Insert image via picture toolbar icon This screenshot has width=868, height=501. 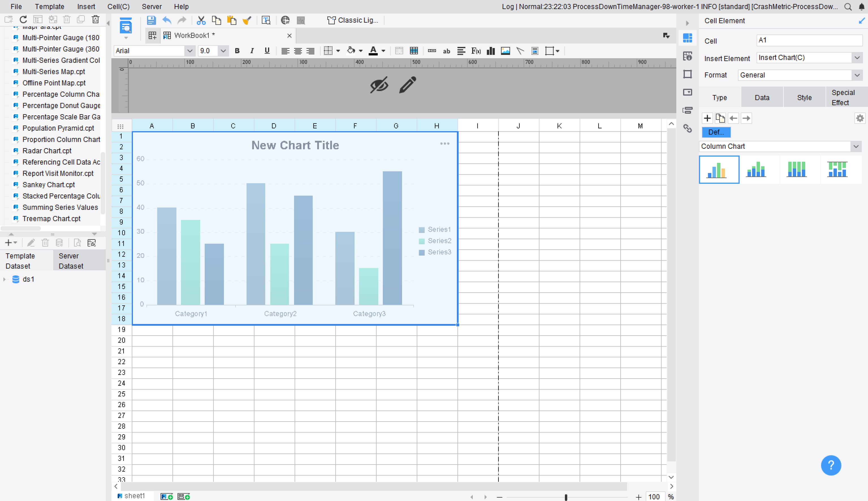pyautogui.click(x=505, y=51)
